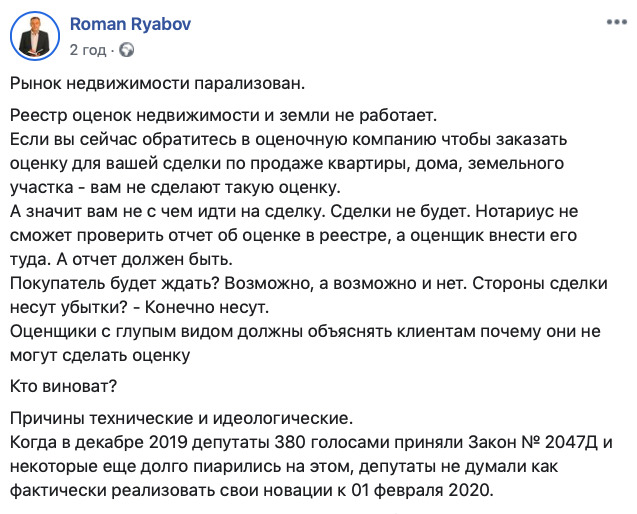637x514 pixels.
Task: Click the text 'туда. А отчет должен быть.'
Action: (121, 259)
